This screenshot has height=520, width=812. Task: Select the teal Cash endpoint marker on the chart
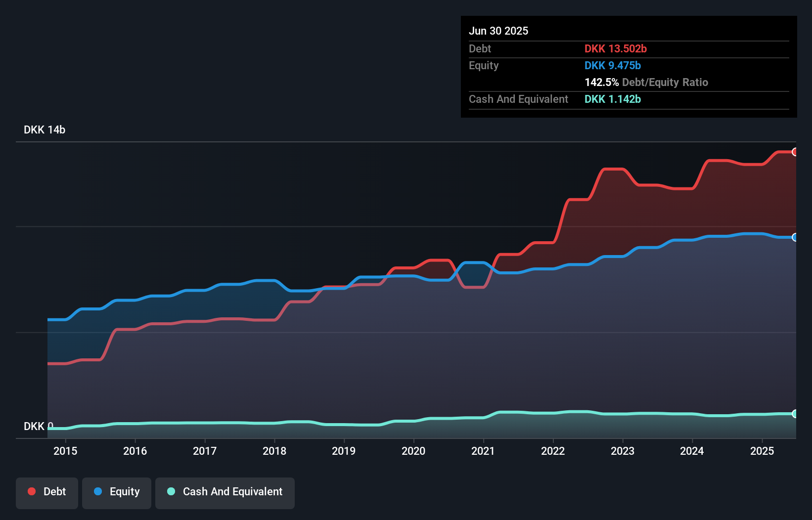(x=795, y=414)
